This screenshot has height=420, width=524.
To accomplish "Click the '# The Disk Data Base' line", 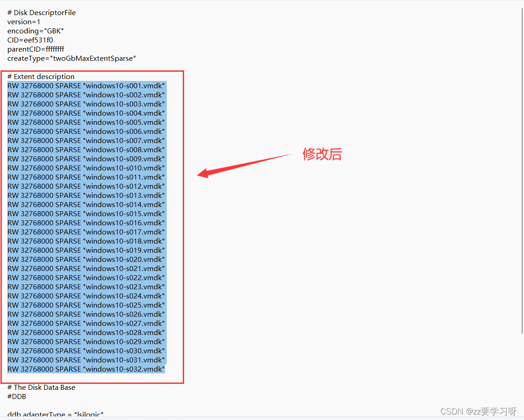I will (x=42, y=387).
